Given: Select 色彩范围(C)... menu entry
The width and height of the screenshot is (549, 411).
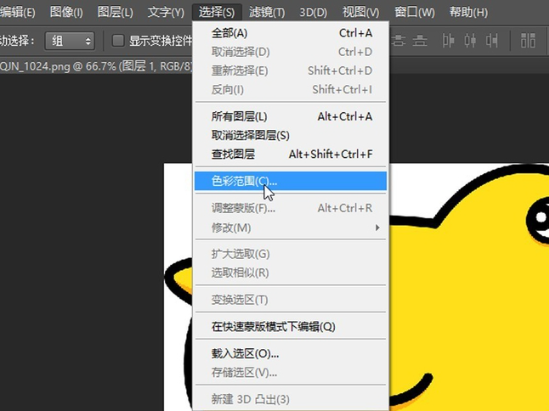Looking at the screenshot, I should pos(291,181).
